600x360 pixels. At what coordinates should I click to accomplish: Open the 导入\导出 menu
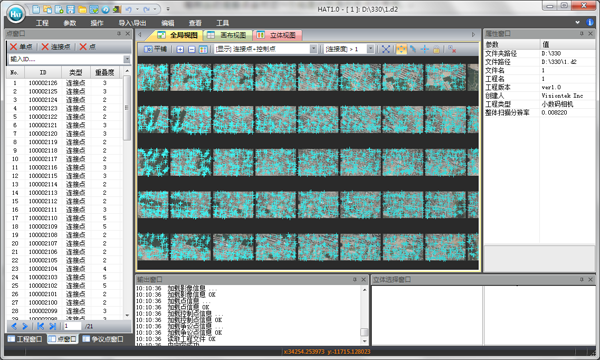(132, 23)
